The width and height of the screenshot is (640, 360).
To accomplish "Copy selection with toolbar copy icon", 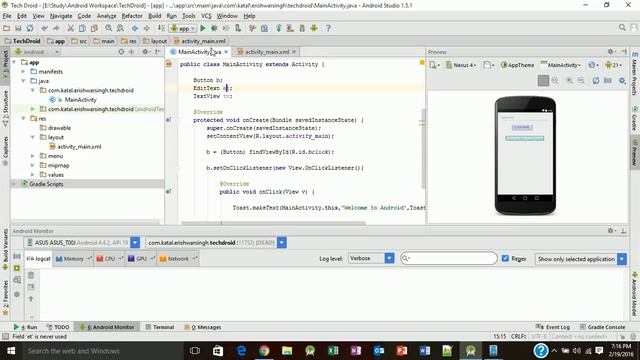I will 82,28.
